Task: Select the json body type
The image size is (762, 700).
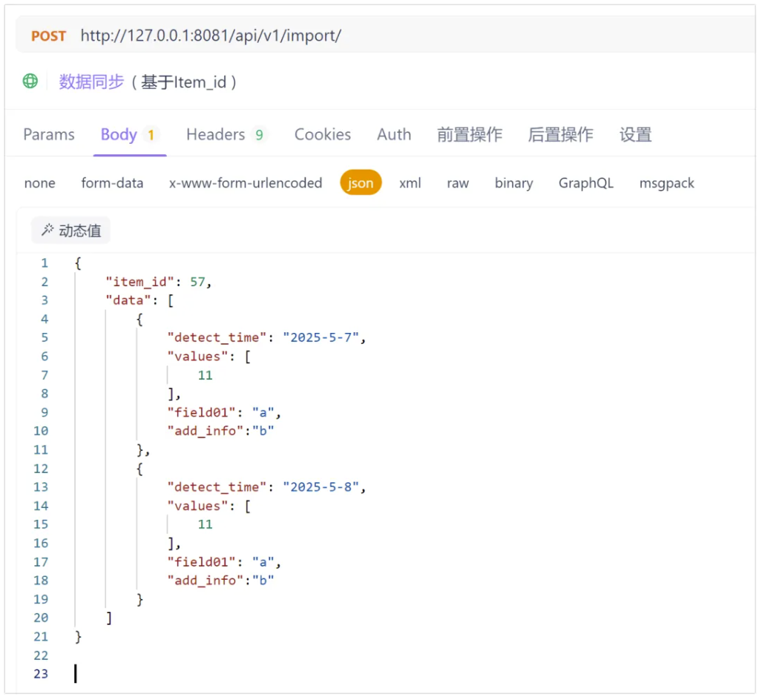Action: tap(361, 183)
